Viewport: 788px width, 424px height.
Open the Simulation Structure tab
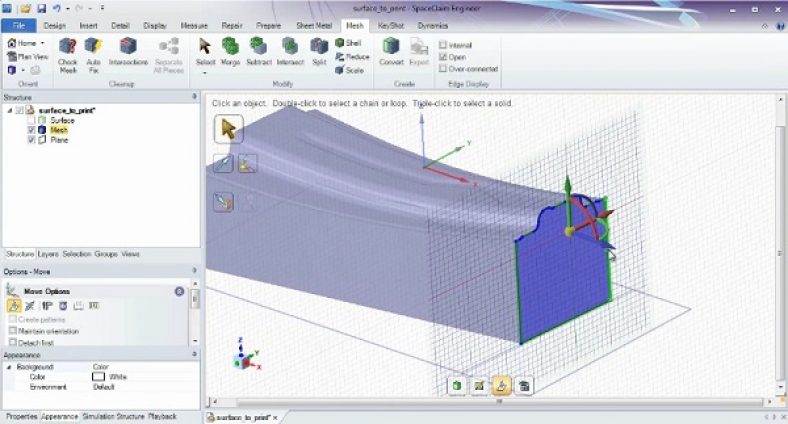click(x=114, y=416)
